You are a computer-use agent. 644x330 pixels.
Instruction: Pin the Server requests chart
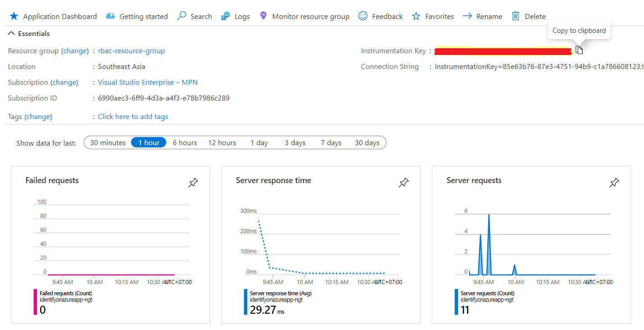coord(614,183)
